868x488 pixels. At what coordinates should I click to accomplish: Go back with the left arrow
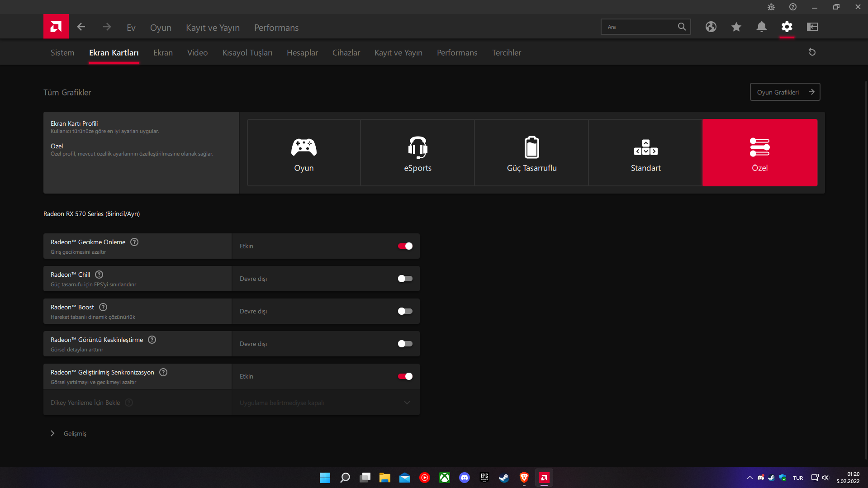(81, 27)
